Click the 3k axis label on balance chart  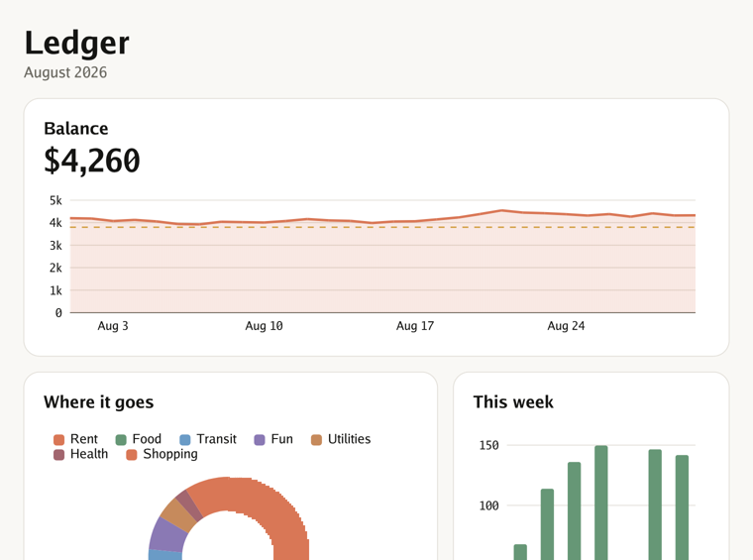(55, 246)
